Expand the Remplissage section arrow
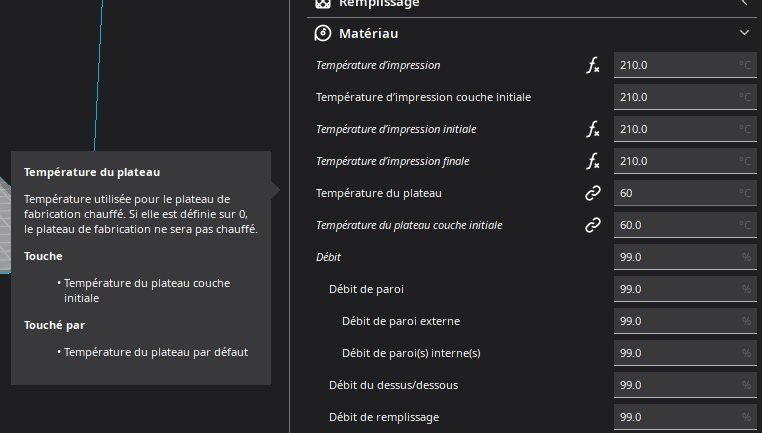 (744, 3)
